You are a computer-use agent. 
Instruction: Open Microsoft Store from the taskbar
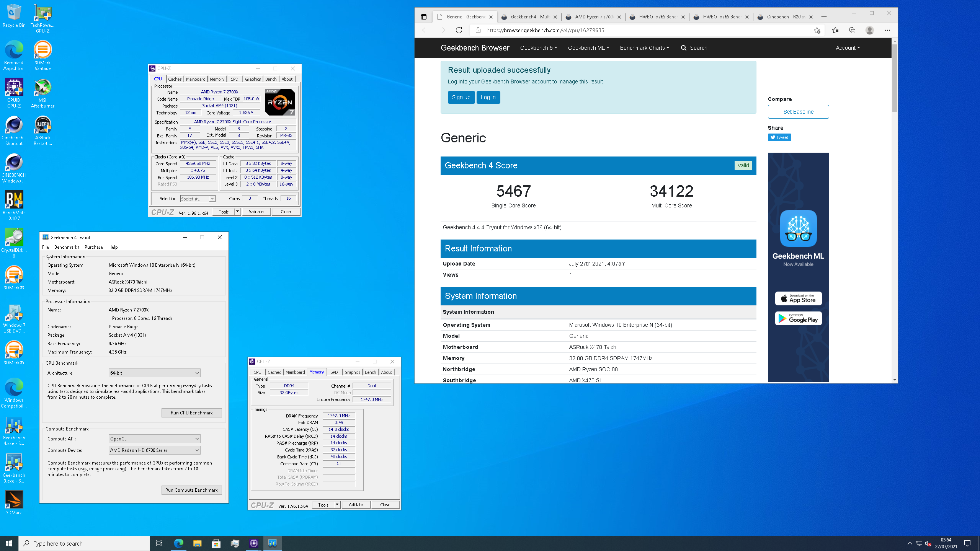coord(216,543)
